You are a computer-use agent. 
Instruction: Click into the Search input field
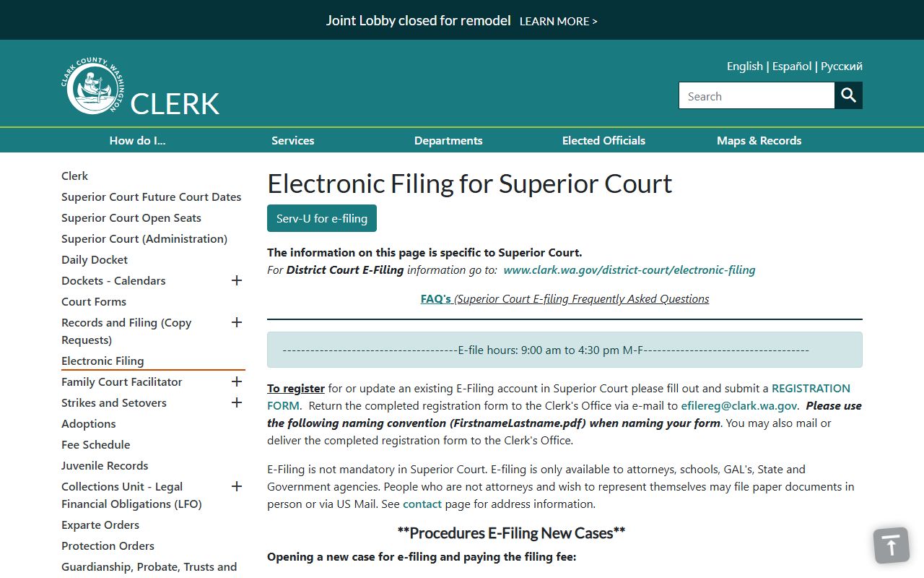pyautogui.click(x=757, y=95)
